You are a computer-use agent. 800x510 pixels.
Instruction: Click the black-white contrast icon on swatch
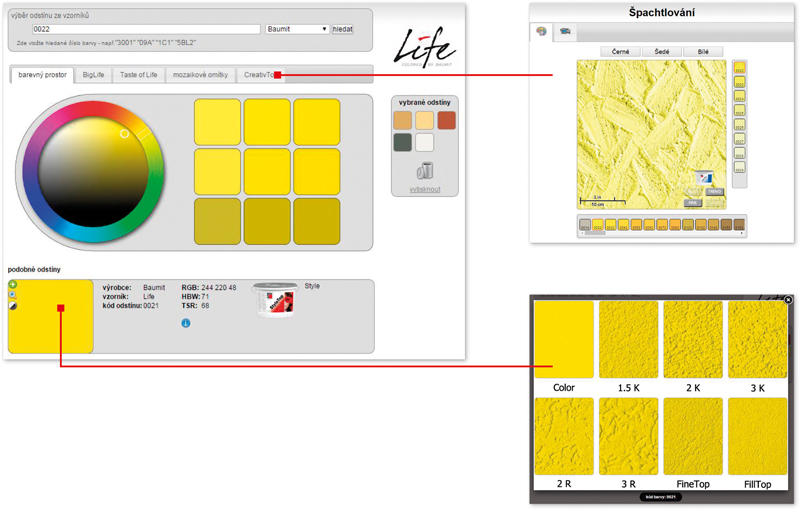(13, 306)
